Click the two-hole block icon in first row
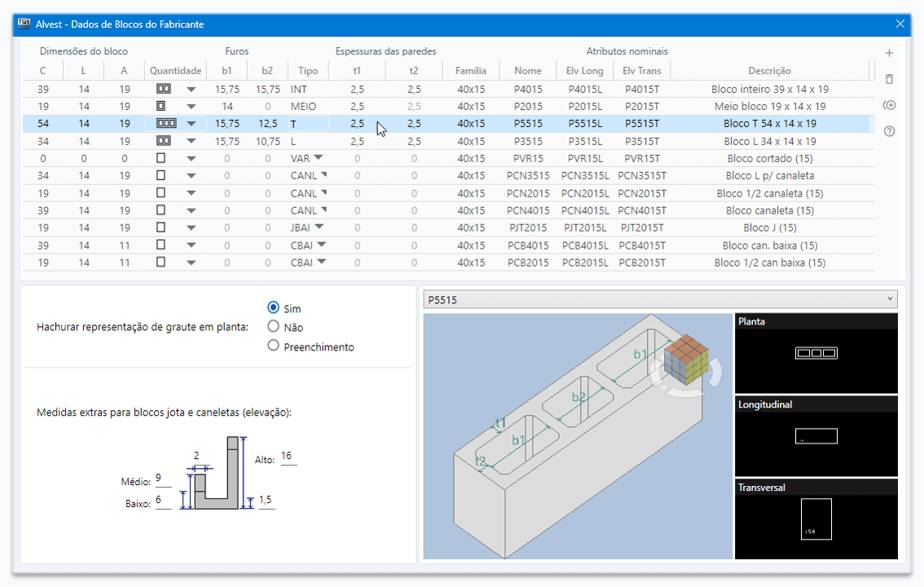 click(x=163, y=89)
